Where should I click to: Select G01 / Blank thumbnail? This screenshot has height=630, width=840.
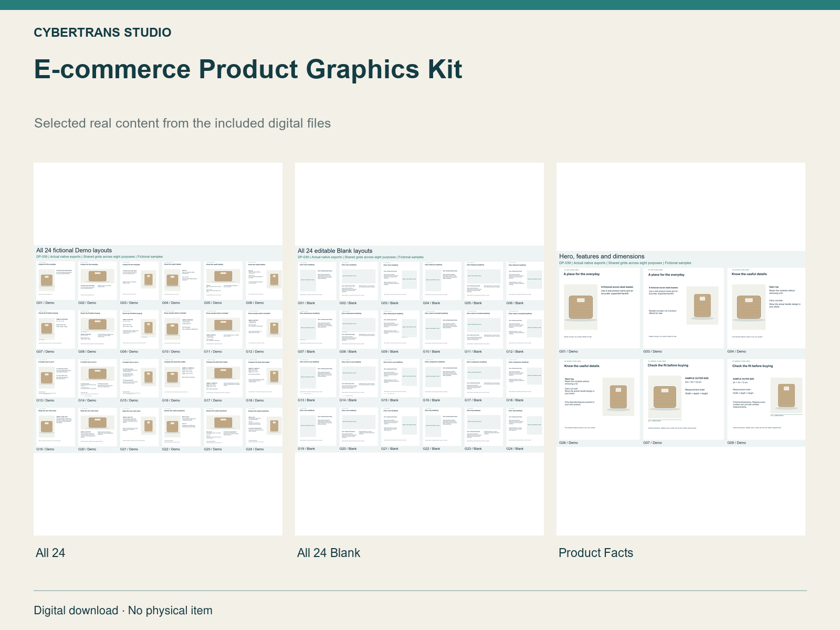coord(317,281)
